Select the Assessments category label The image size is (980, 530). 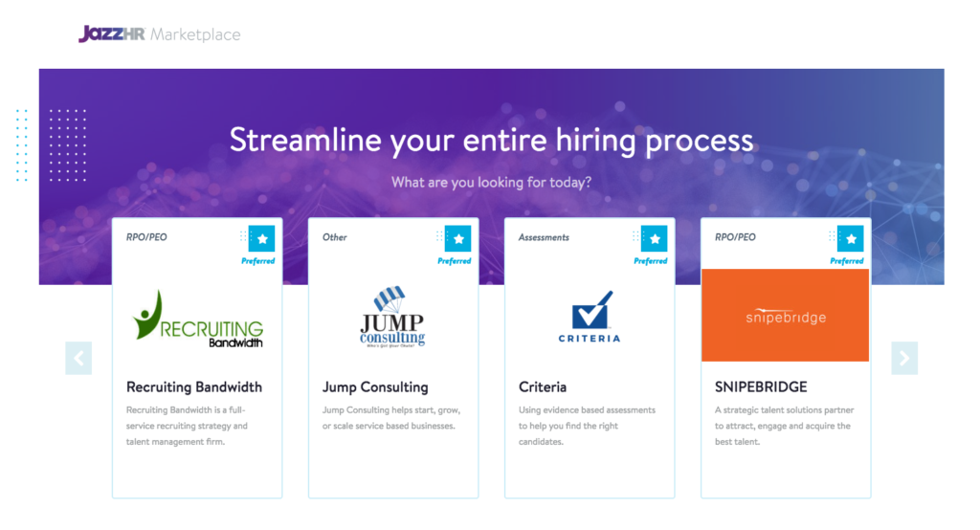coord(544,237)
